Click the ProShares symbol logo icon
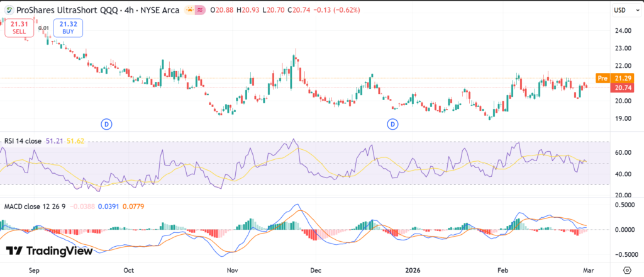Viewport: 644px width, 277px height. [x=9, y=11]
